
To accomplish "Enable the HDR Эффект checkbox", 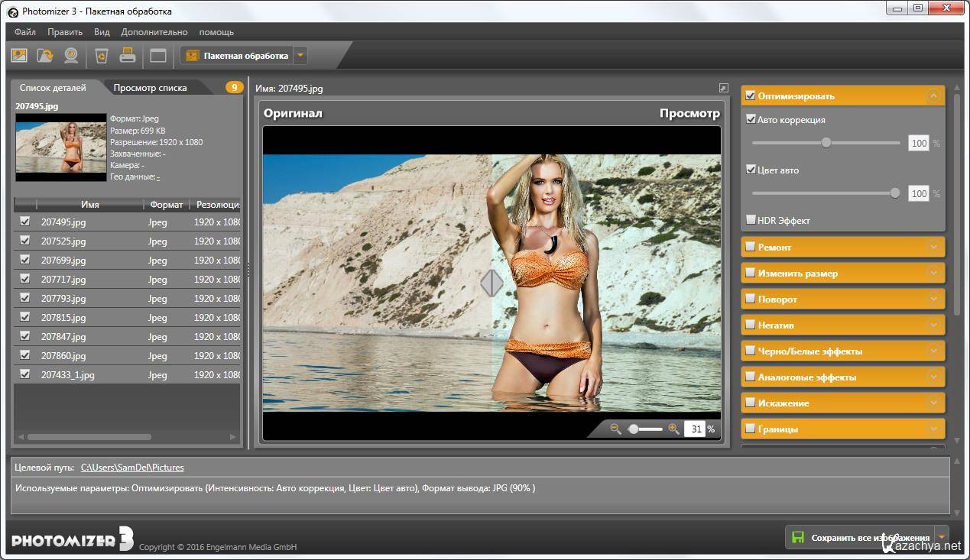I will [x=751, y=220].
